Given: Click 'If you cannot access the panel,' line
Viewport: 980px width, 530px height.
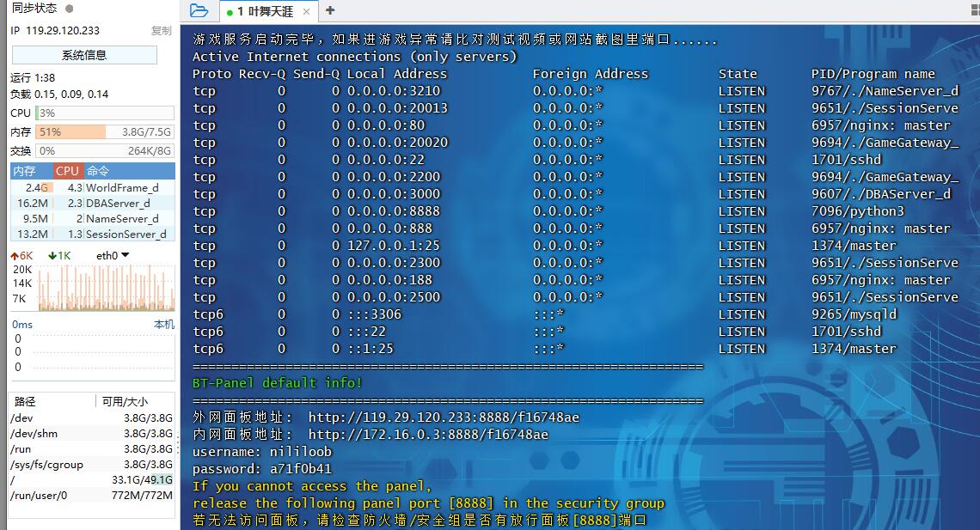Looking at the screenshot, I should coord(313,485).
